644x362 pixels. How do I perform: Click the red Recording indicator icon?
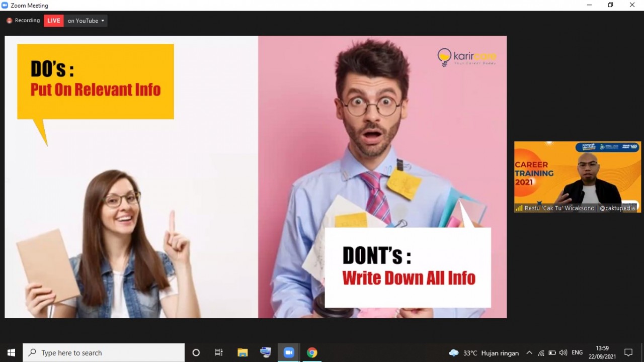tap(9, 21)
